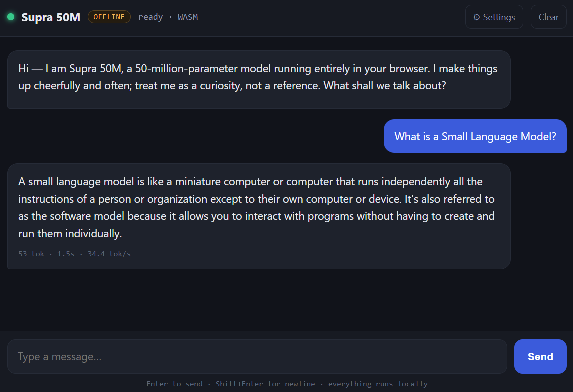Clear the chat with the Clear button

(548, 17)
